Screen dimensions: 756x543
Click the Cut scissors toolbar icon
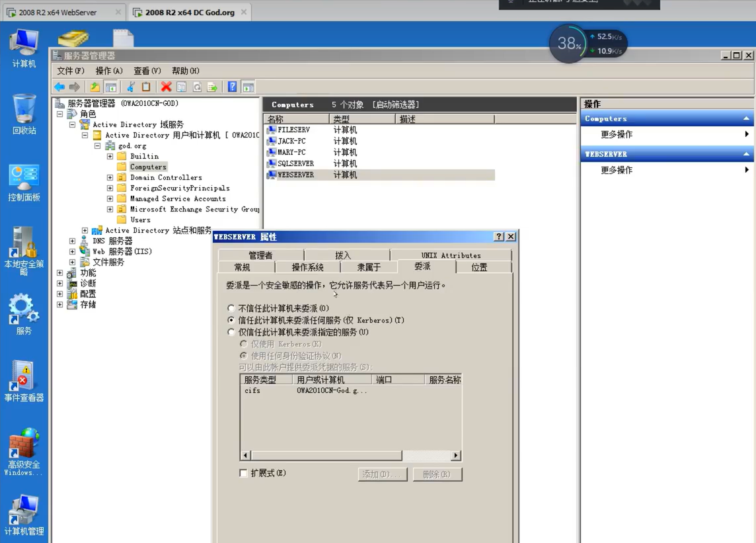click(131, 87)
